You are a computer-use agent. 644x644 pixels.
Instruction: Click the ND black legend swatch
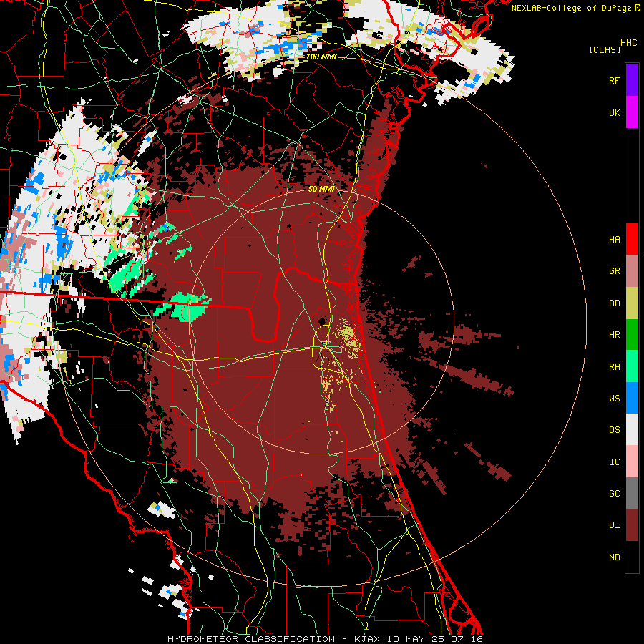point(632,557)
